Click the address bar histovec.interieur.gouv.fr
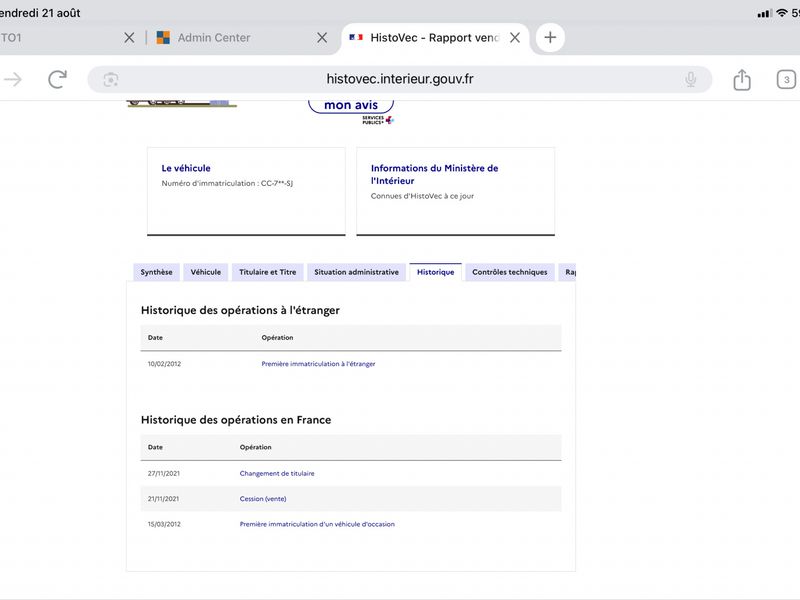 point(400,79)
